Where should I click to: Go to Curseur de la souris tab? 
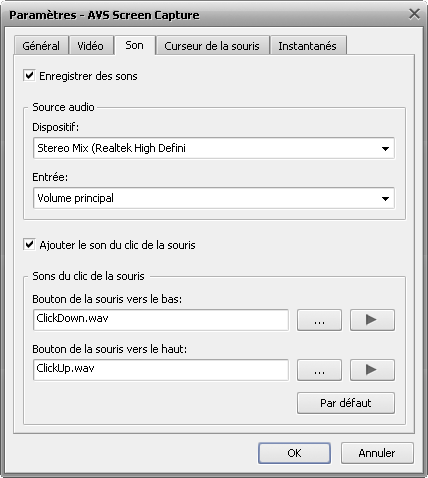(x=212, y=46)
